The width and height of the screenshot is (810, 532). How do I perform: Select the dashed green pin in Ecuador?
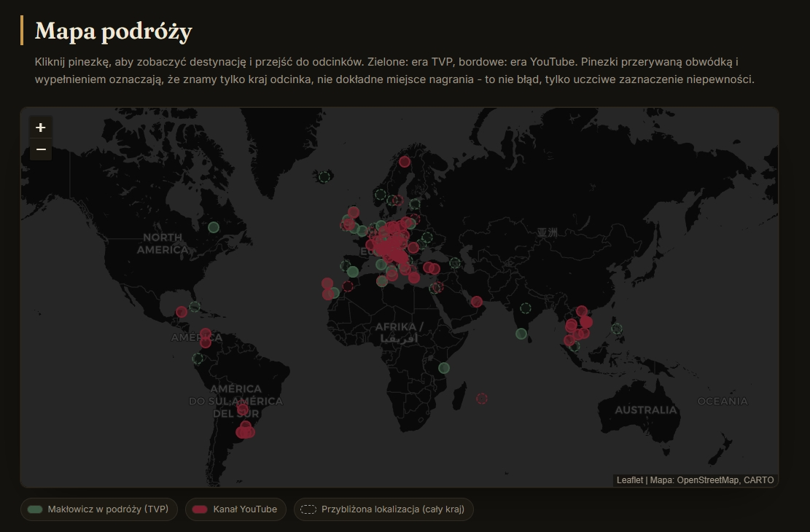(x=198, y=358)
